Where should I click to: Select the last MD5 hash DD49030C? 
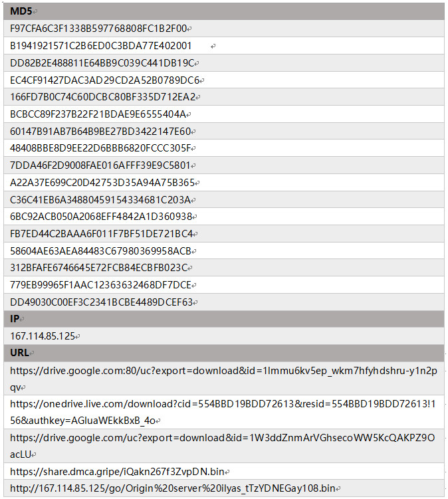pyautogui.click(x=102, y=302)
